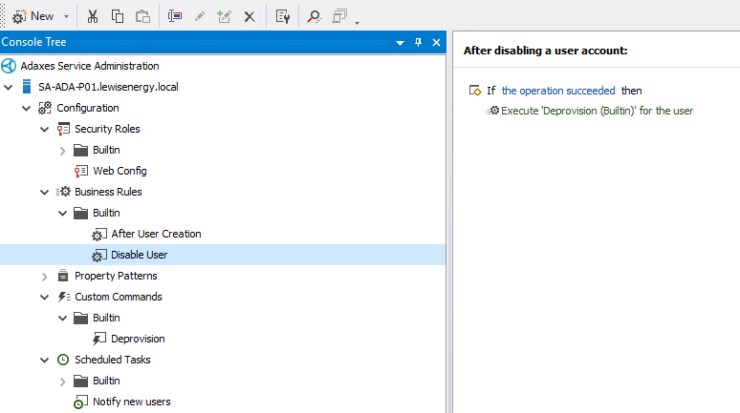Collapse the Business Rules node
This screenshot has width=740, height=413.
click(44, 192)
